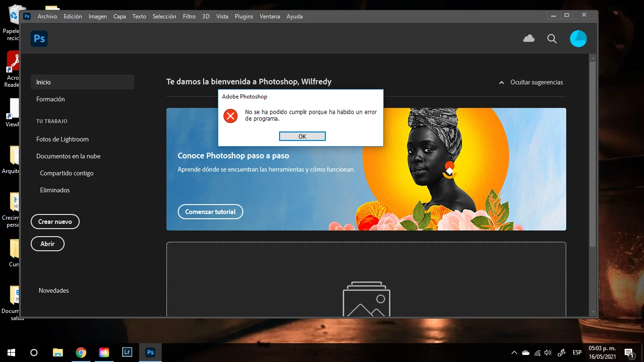Click the red error icon in dialog

tap(231, 115)
